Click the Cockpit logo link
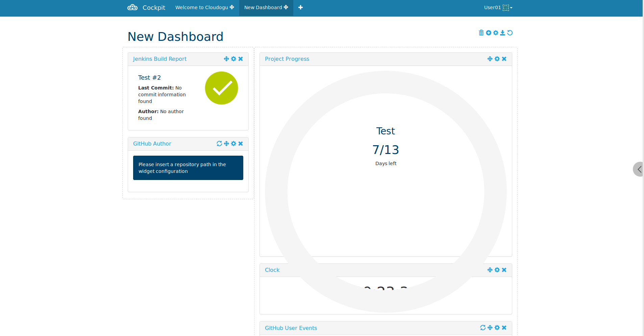Screen dimensions: 644x336 [x=146, y=7]
